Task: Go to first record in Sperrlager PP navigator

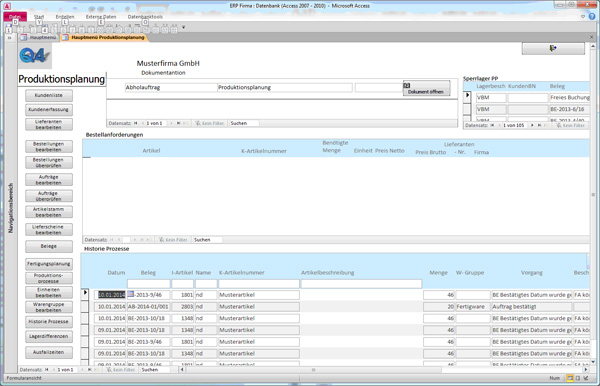Action: click(x=492, y=125)
